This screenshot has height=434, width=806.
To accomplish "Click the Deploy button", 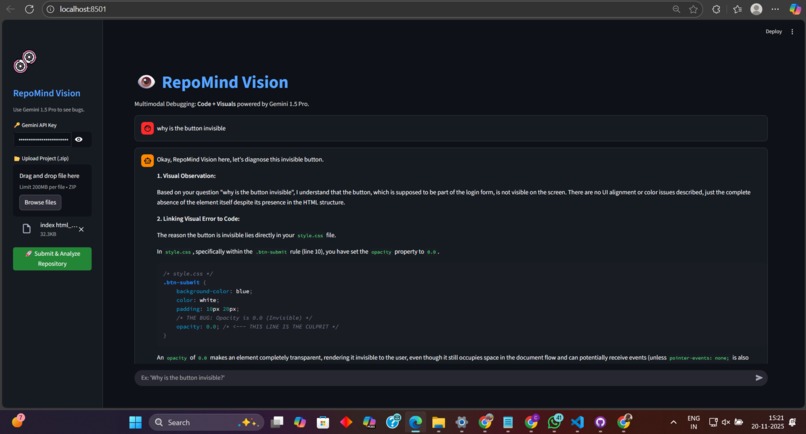I will click(773, 32).
